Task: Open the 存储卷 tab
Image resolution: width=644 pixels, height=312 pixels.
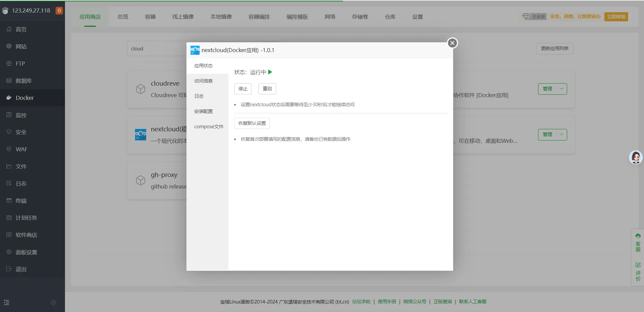Action: [x=360, y=17]
